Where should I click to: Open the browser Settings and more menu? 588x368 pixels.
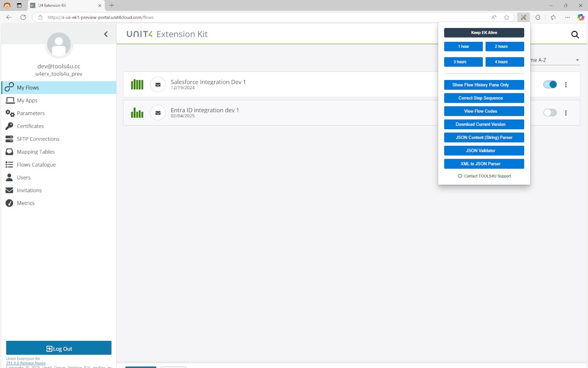click(x=568, y=17)
